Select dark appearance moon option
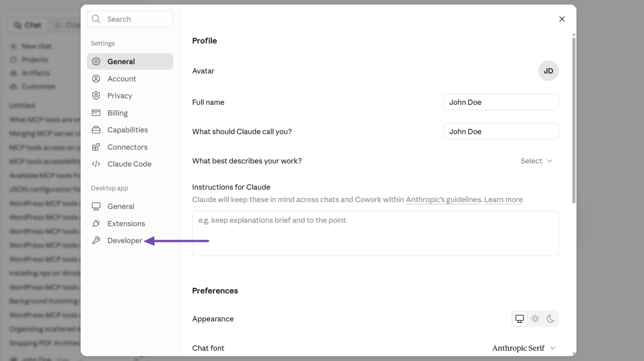 click(x=550, y=319)
